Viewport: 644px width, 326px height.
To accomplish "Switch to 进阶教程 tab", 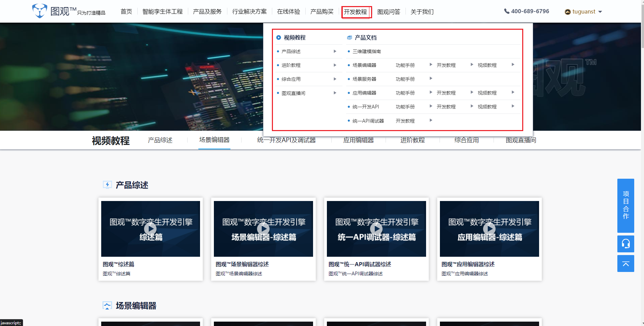I will click(x=413, y=140).
